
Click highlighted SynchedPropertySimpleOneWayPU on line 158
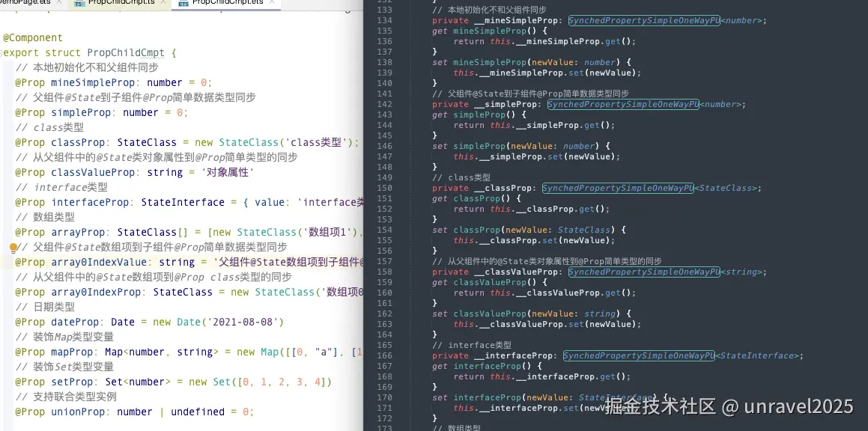click(x=644, y=272)
